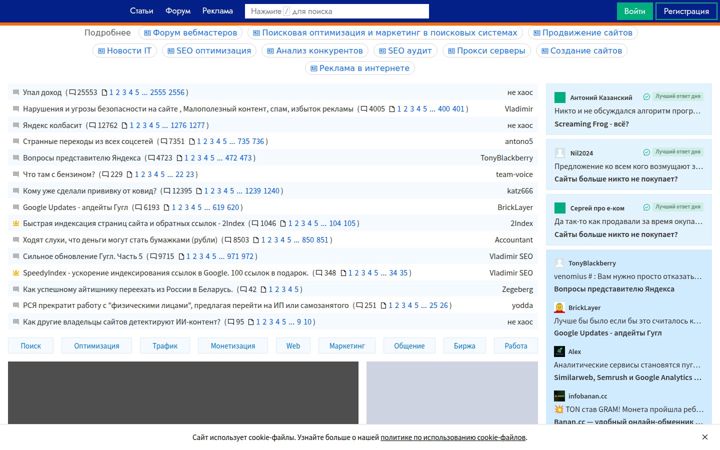Screen dimensions: 720x450
Task: Click crown icon beside SpeedyIndex topic
Action: point(16,273)
